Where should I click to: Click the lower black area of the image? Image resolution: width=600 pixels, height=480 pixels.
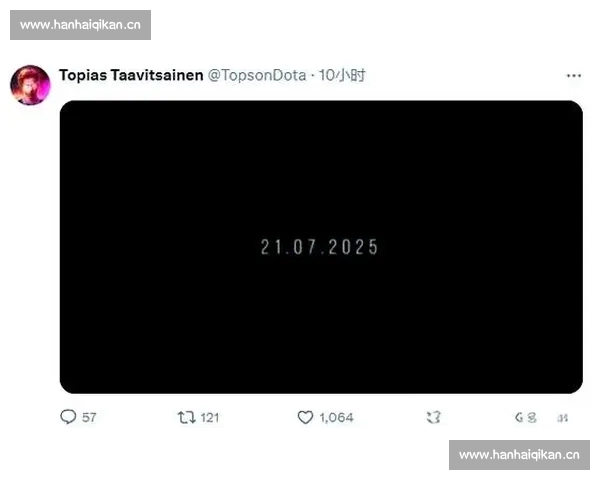pos(321,337)
